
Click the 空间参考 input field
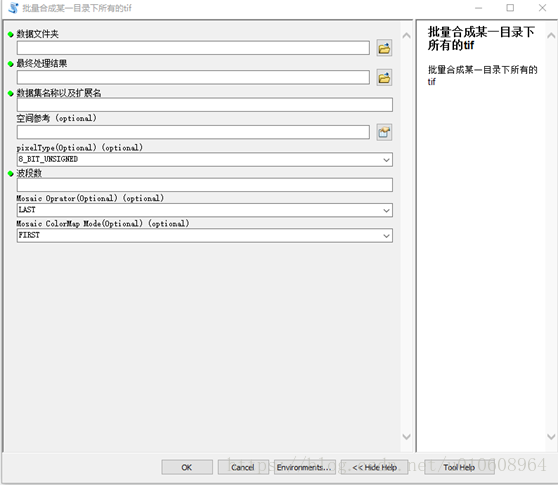click(193, 132)
